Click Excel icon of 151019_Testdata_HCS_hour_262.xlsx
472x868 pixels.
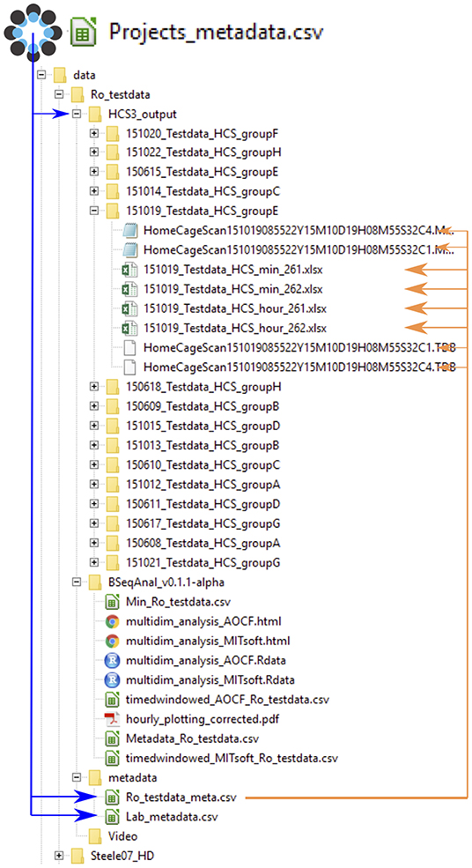pyautogui.click(x=129, y=328)
